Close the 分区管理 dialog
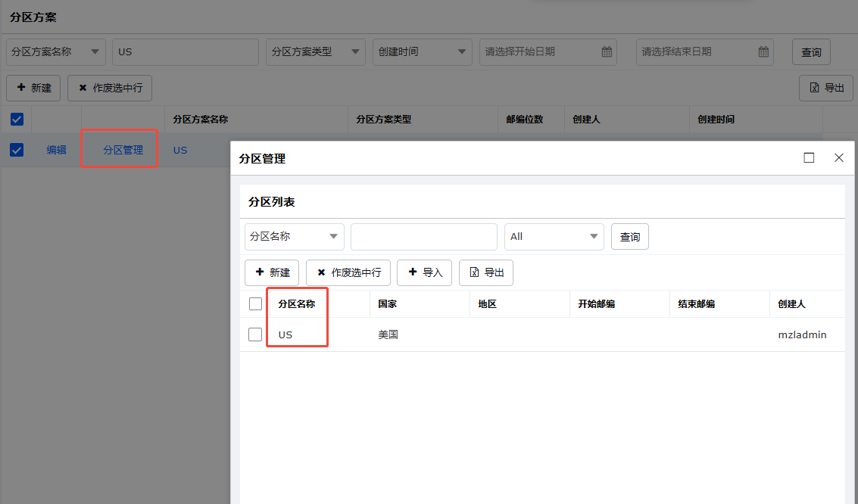Viewport: 858px width, 504px height. [x=839, y=158]
